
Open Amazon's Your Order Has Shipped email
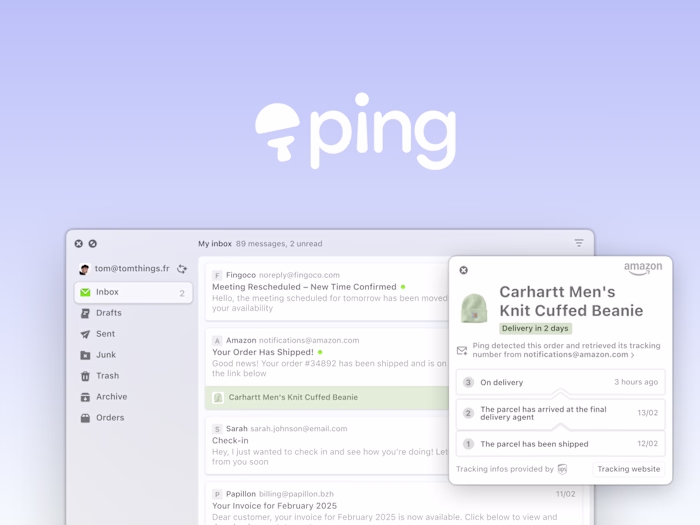[328, 357]
